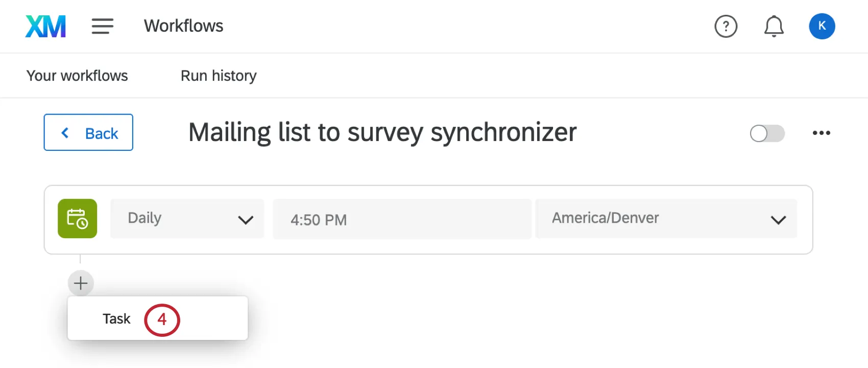Image resolution: width=868 pixels, height=368 pixels.
Task: Click the XM logo
Action: click(x=45, y=26)
